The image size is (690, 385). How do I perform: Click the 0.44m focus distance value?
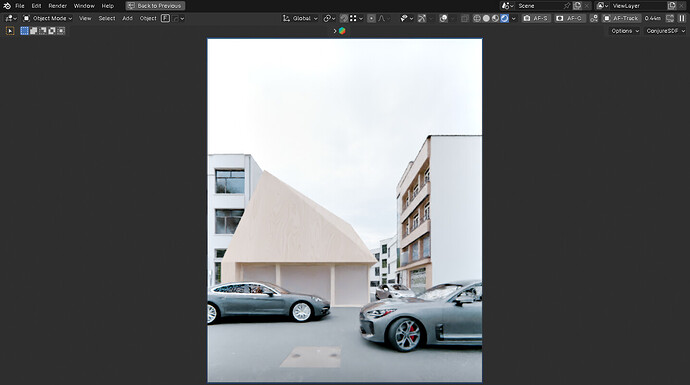coord(653,18)
